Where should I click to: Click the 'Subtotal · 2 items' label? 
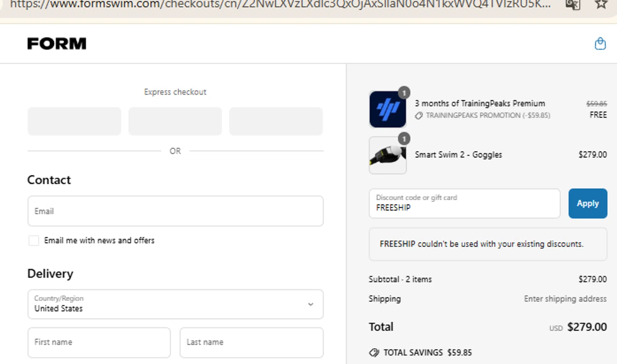point(400,279)
